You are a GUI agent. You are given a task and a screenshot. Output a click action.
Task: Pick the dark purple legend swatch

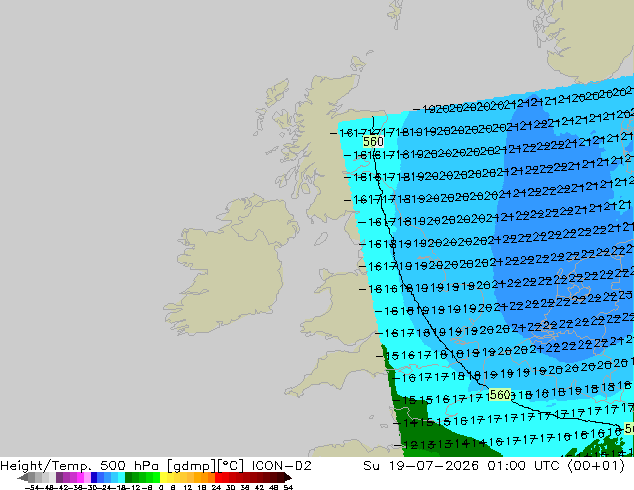[x=59, y=477]
